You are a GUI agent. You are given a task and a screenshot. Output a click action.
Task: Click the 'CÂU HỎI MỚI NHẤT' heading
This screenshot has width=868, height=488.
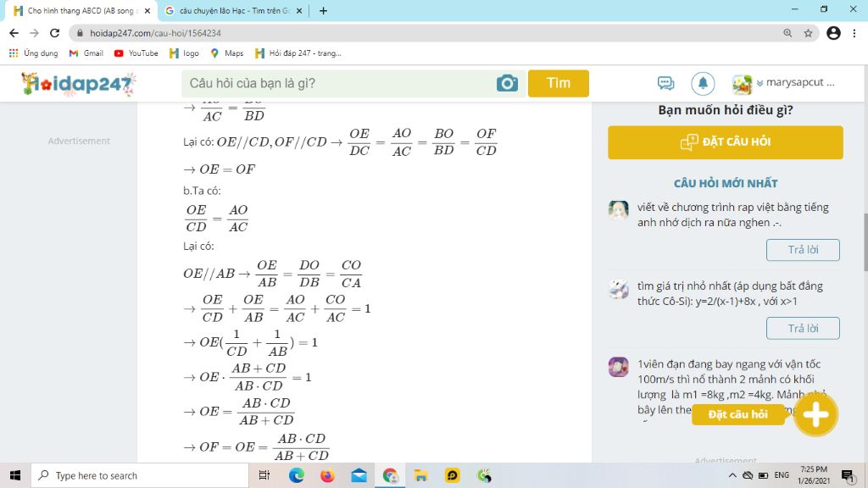[726, 183]
